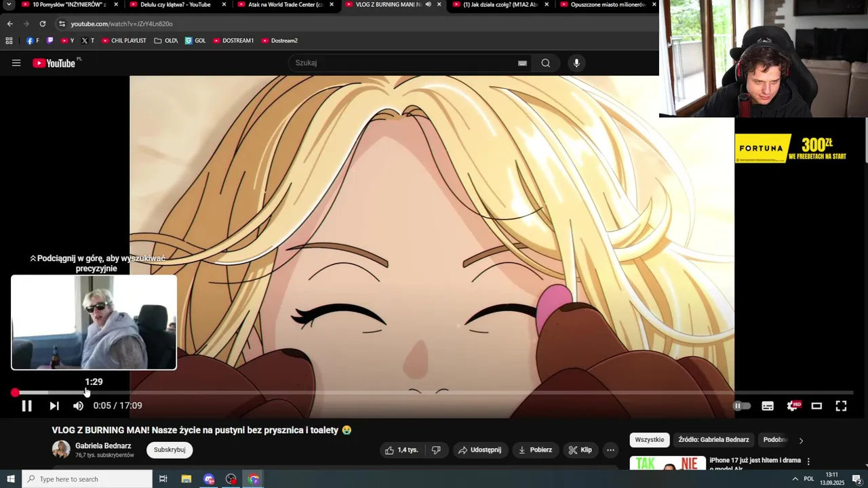Mute the video using speaker icon

coord(79,406)
